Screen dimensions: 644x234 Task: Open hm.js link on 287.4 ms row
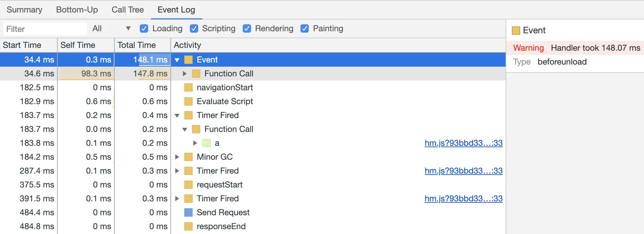(464, 171)
